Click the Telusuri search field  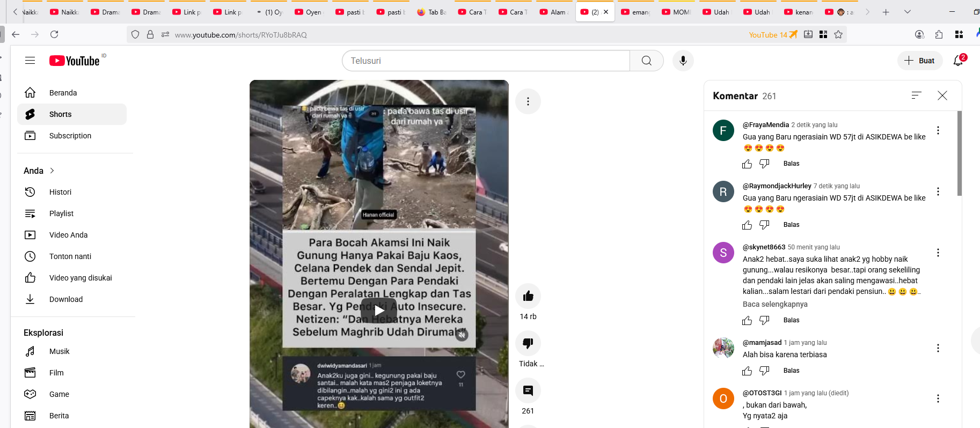point(486,61)
